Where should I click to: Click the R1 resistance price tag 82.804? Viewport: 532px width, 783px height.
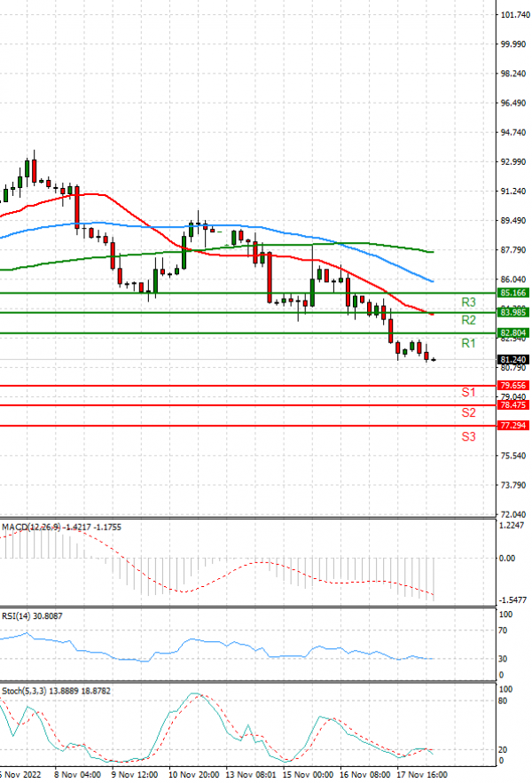pyautogui.click(x=513, y=333)
